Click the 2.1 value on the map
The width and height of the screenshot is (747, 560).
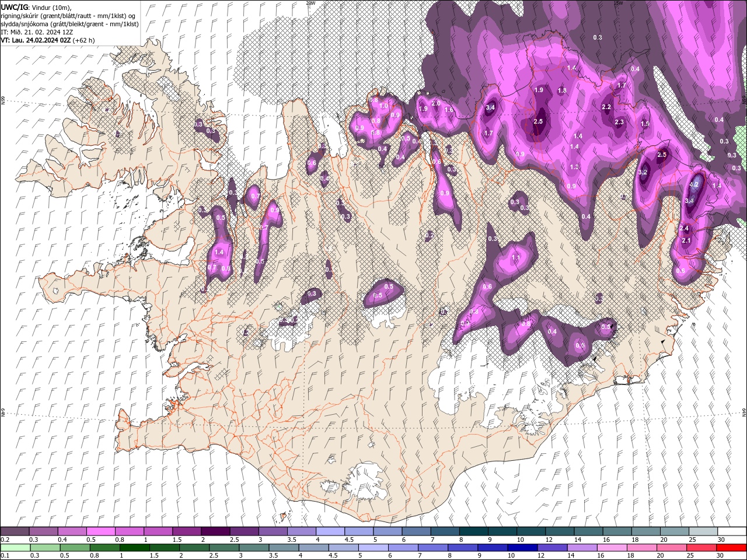686,240
